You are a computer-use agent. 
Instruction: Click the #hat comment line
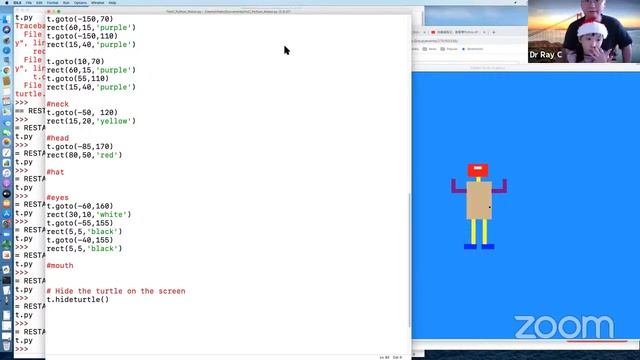(55, 172)
